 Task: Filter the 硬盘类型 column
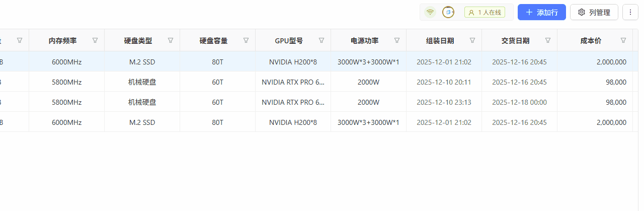coord(171,40)
